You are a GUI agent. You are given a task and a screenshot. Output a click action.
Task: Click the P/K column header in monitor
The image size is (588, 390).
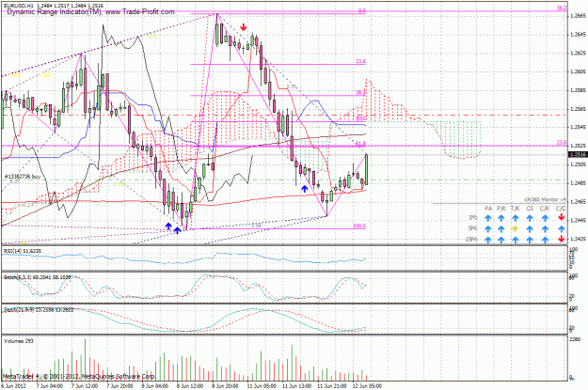click(501, 209)
